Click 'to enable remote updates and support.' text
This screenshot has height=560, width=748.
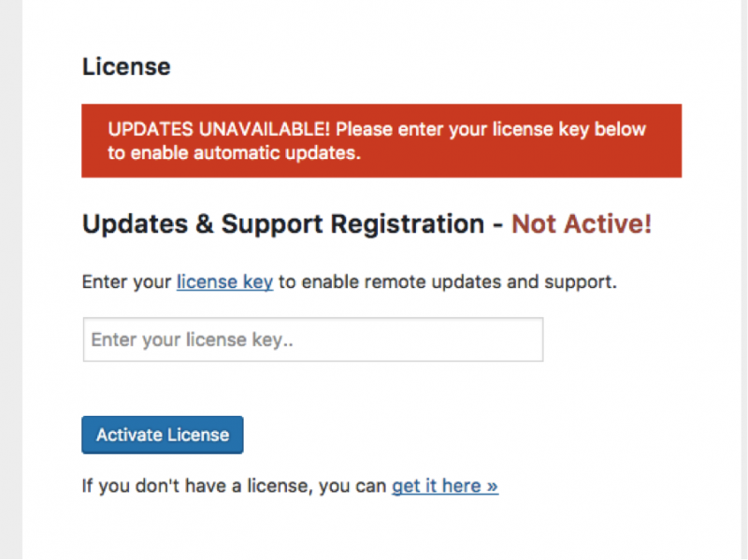(448, 282)
